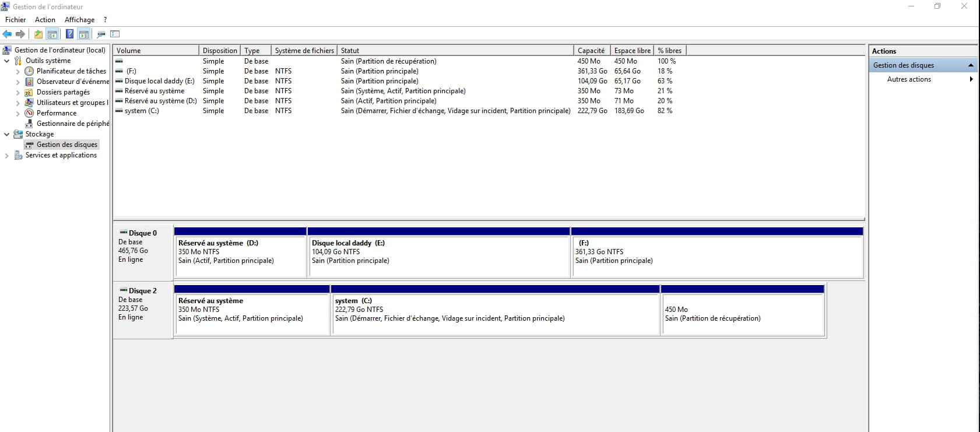
Task: Click the Gestionnaire de périphériques tree label
Action: (x=73, y=124)
